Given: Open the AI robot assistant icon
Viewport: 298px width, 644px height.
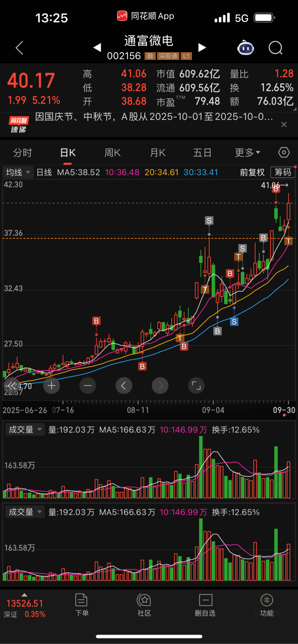Looking at the screenshot, I should click(x=246, y=48).
